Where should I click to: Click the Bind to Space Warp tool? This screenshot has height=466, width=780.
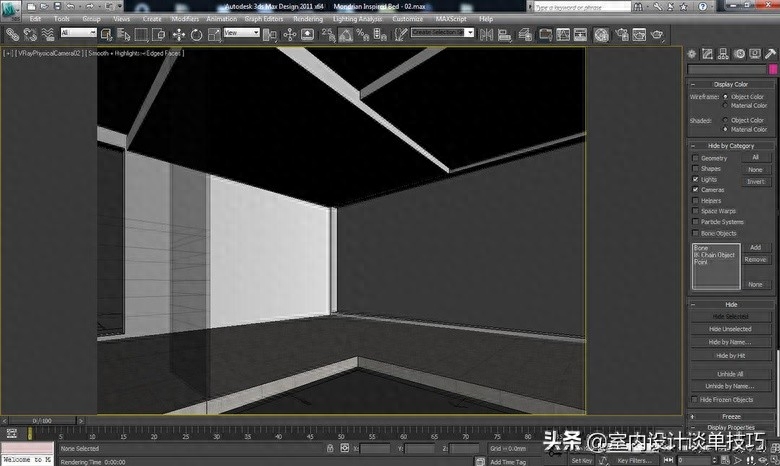[48, 35]
